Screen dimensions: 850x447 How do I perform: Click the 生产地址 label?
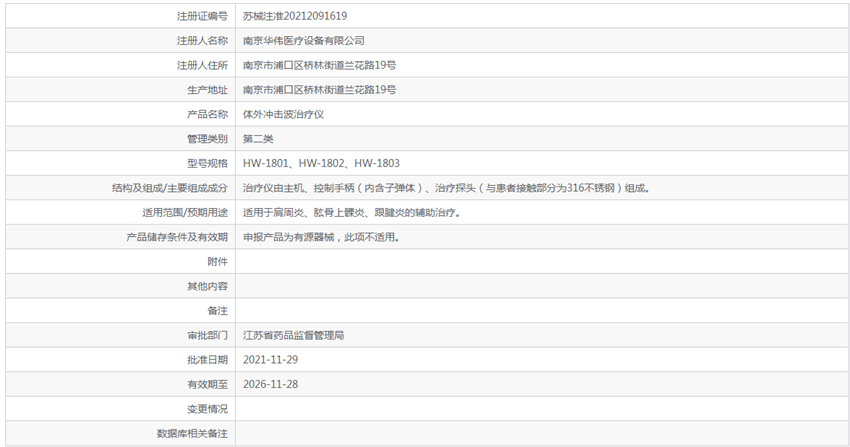(208, 90)
